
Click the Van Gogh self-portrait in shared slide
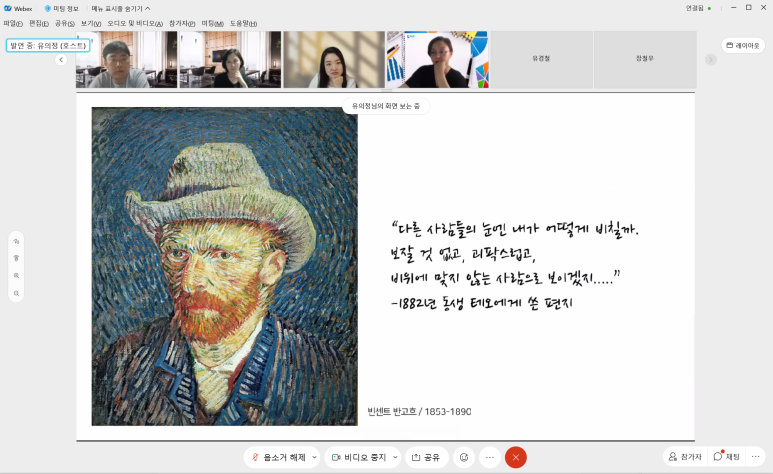click(225, 266)
